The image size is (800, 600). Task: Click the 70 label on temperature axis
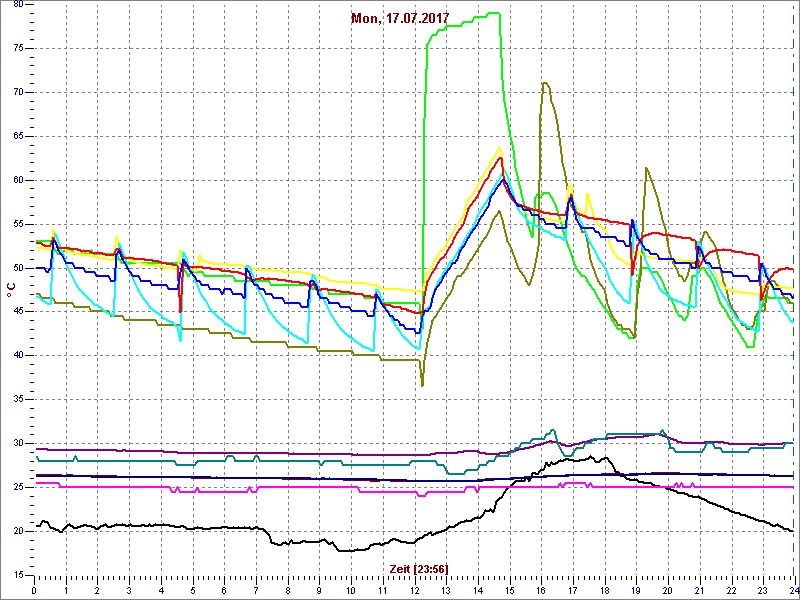18,92
